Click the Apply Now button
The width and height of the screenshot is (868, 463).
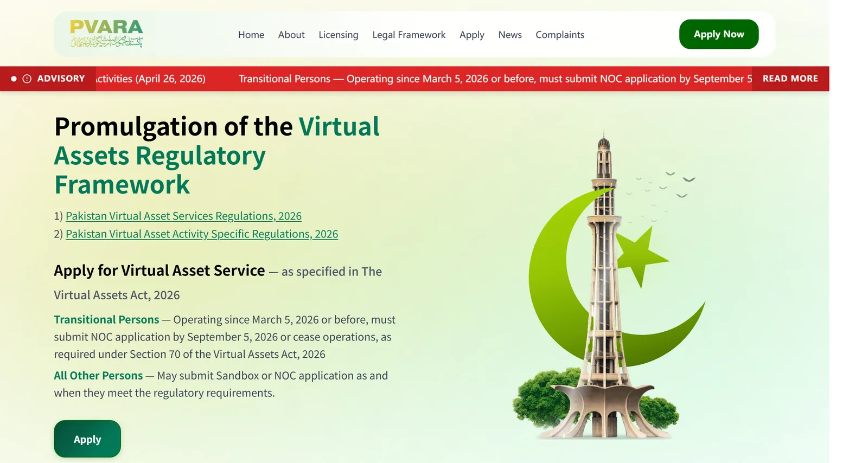click(719, 34)
